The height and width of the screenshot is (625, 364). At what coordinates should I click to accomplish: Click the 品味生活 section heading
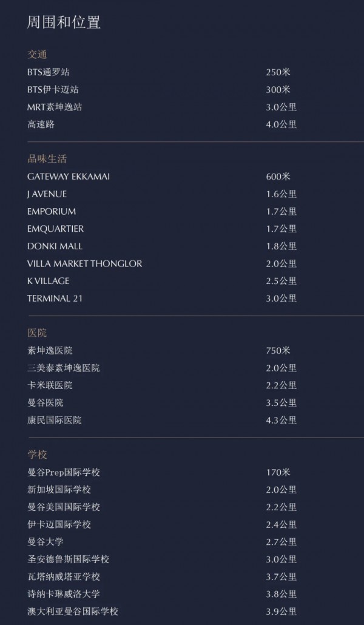point(47,159)
